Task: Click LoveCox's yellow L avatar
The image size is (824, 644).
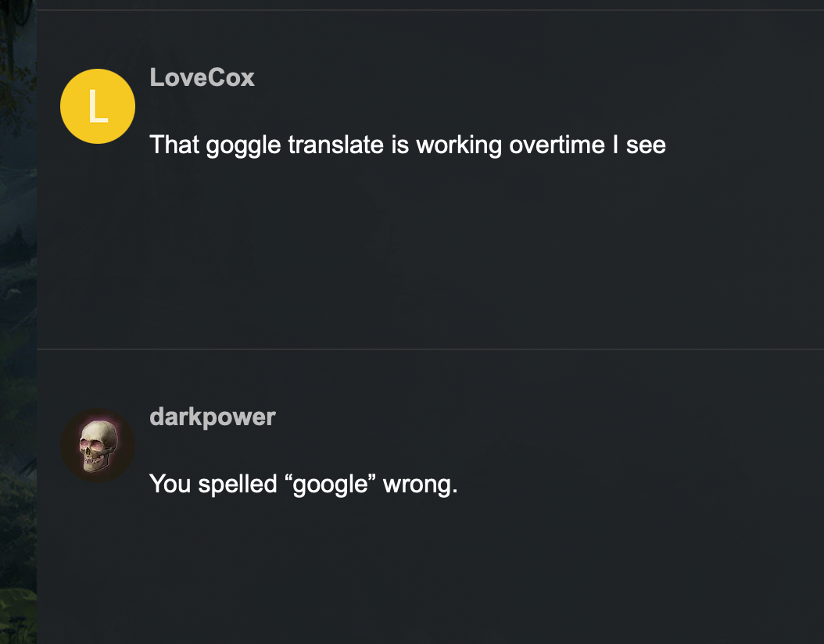Action: [x=98, y=106]
